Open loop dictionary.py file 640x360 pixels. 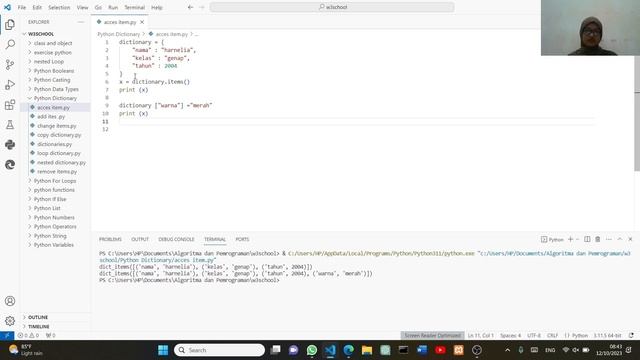point(59,153)
